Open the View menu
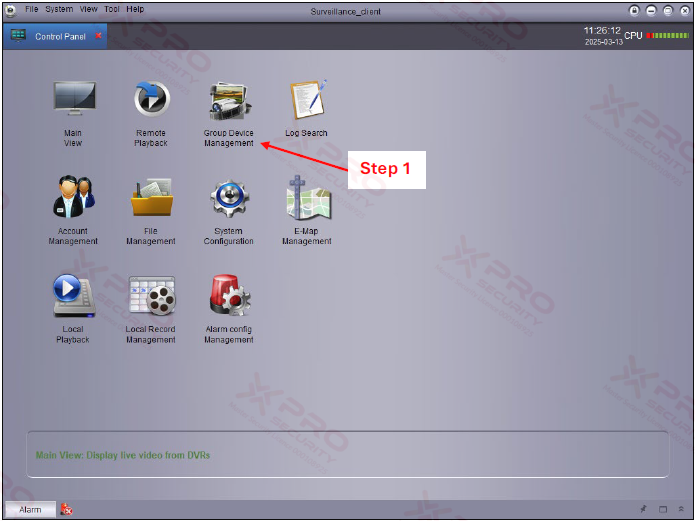 (x=89, y=9)
